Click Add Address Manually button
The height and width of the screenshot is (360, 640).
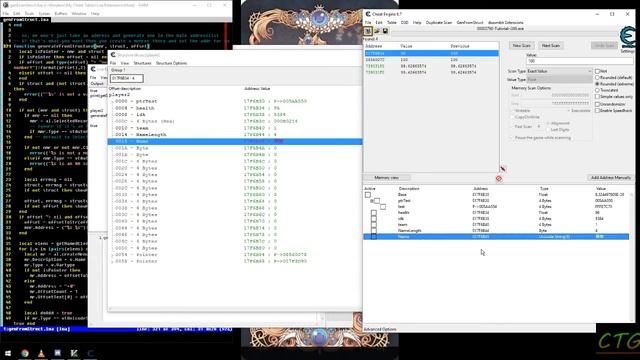(611, 178)
